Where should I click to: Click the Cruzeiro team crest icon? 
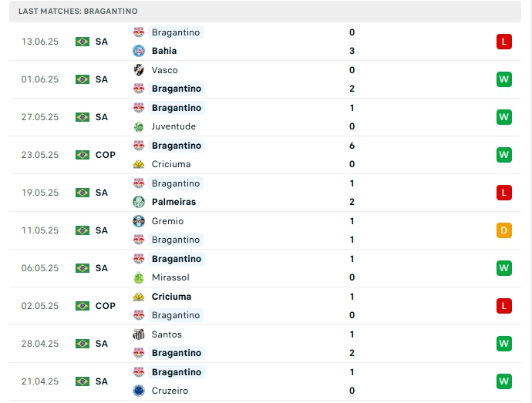click(x=139, y=391)
